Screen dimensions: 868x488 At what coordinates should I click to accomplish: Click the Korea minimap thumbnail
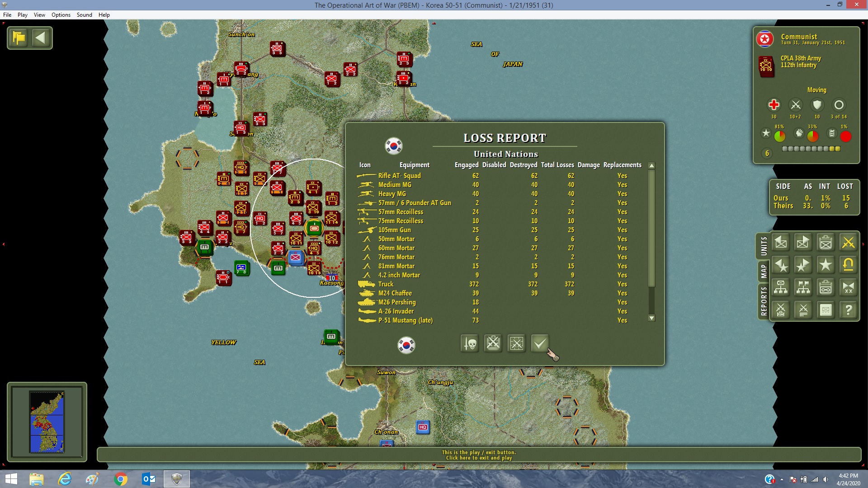pos(47,422)
